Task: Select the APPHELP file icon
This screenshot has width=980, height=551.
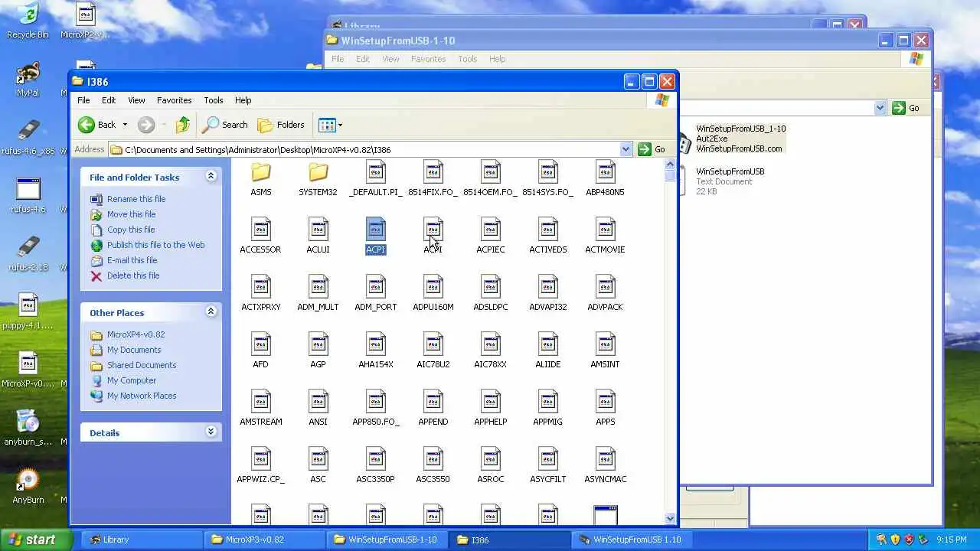Action: pyautogui.click(x=490, y=401)
